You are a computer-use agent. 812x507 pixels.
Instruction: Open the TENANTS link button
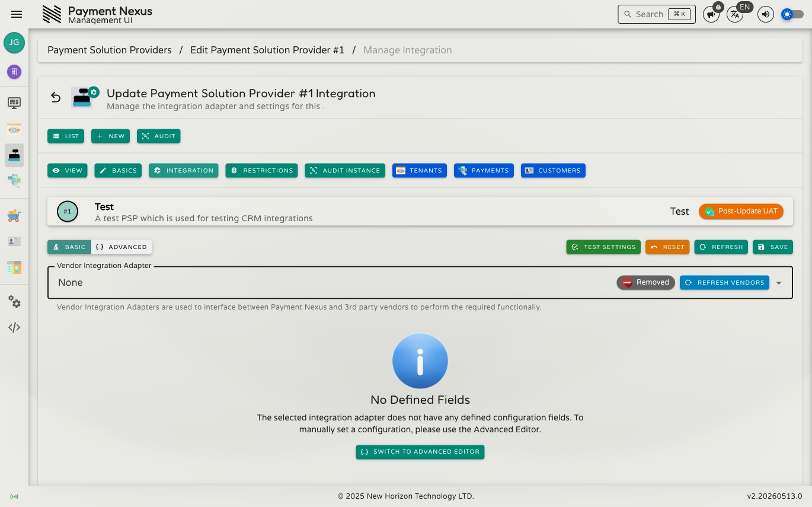pos(420,171)
